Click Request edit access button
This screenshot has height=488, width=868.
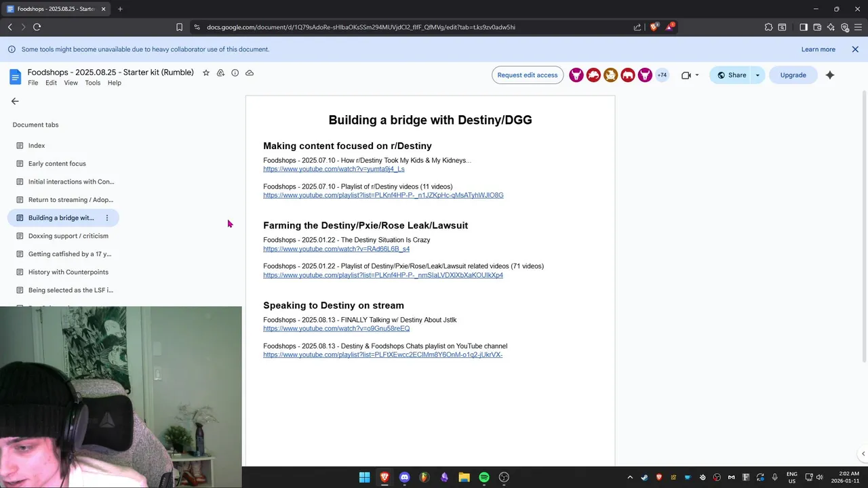click(528, 75)
